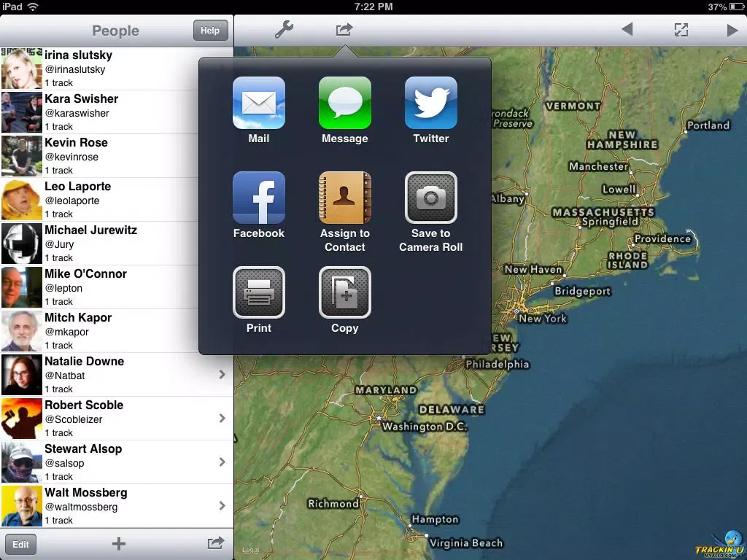The image size is (747, 560).
Task: Tap Natalie Downe avatar thumbnail
Action: (x=22, y=375)
